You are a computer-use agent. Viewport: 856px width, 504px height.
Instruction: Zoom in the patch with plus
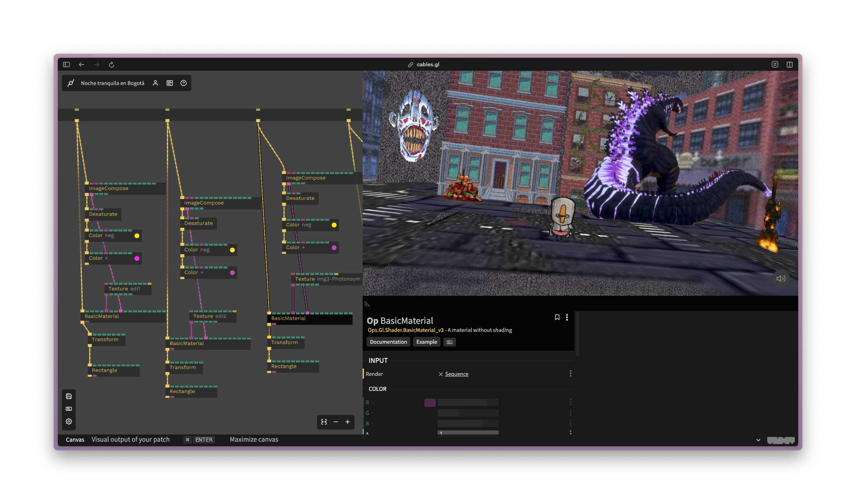[348, 422]
